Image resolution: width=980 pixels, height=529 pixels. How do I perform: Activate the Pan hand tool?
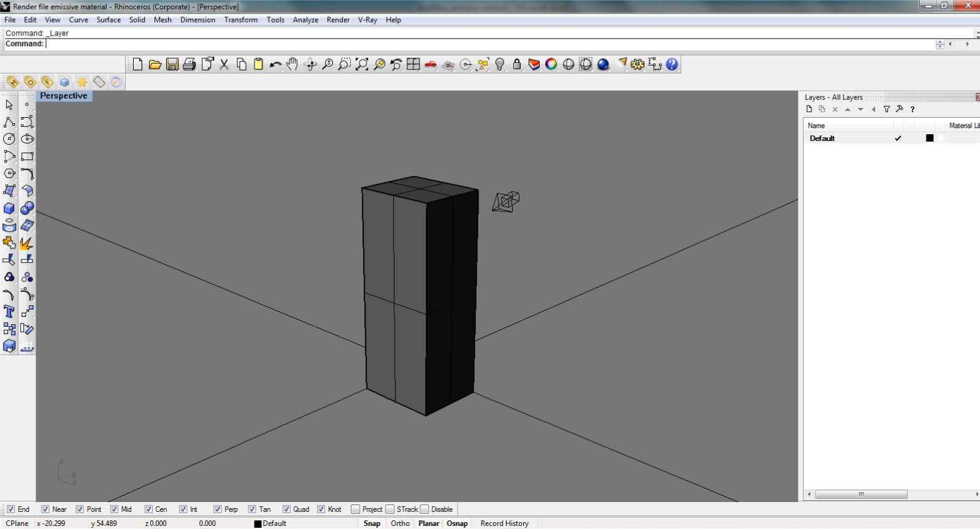pos(293,64)
